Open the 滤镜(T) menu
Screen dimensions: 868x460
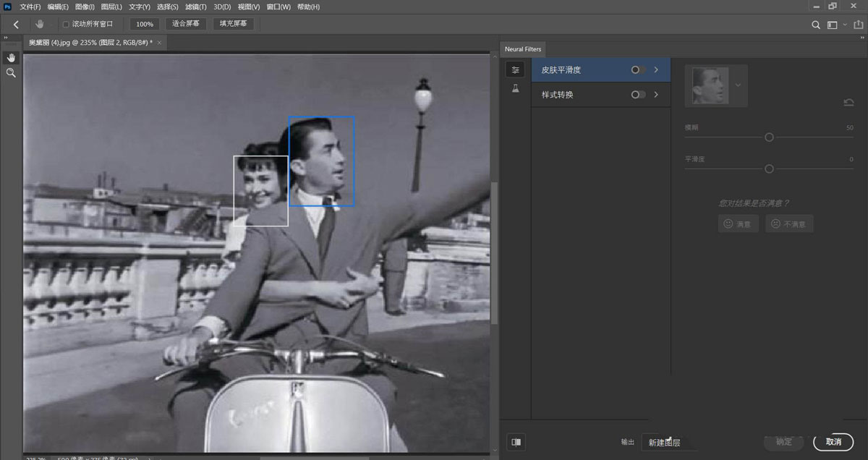point(195,7)
